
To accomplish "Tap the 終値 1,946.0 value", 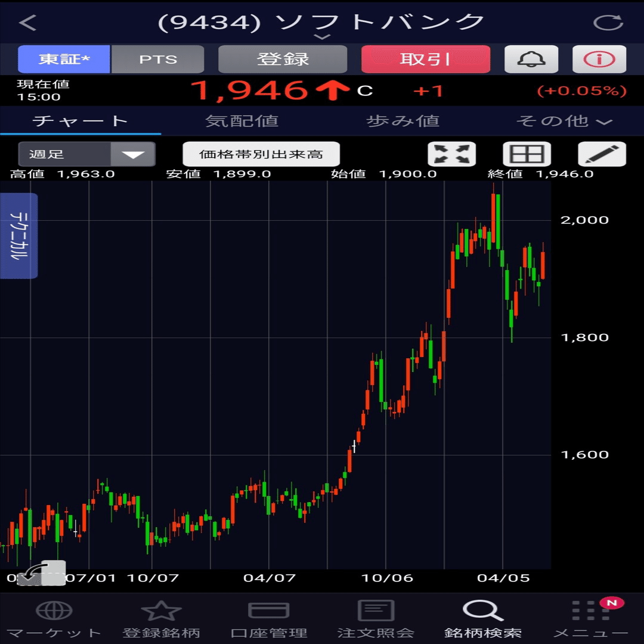I will coord(565,174).
